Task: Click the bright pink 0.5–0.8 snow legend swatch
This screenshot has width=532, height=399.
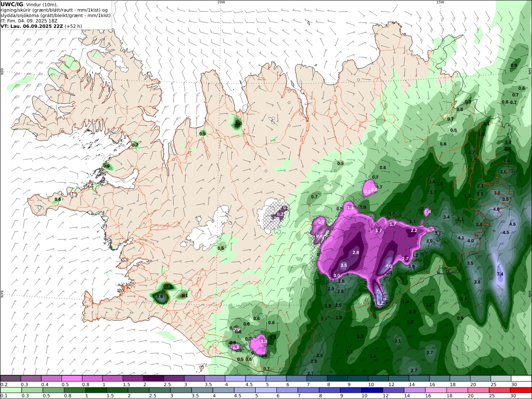Action: pyautogui.click(x=71, y=379)
